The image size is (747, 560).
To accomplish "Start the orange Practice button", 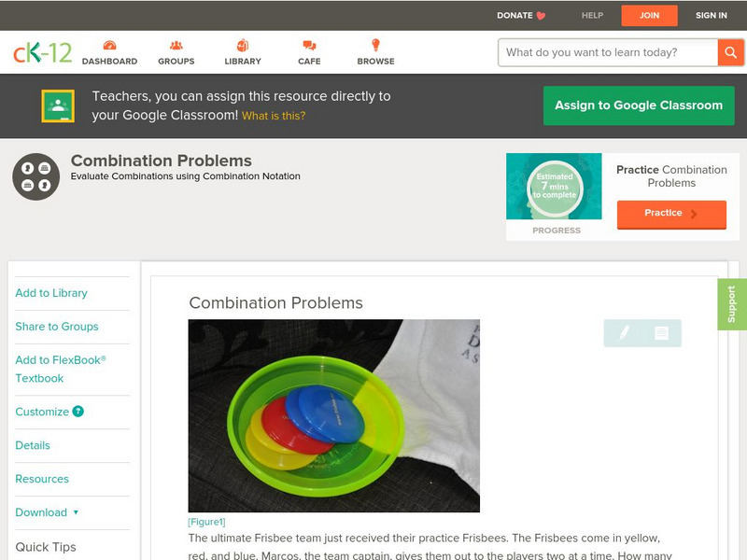I will [671, 214].
